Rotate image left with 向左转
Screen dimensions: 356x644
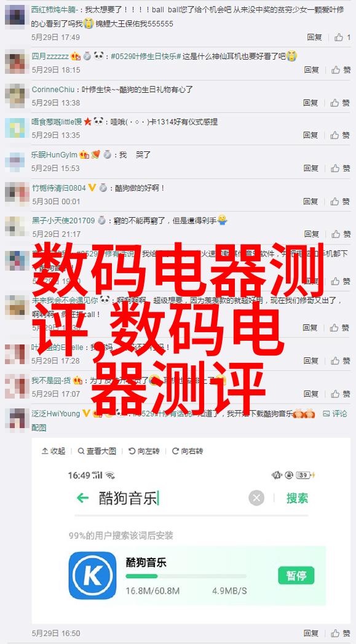pos(144,451)
